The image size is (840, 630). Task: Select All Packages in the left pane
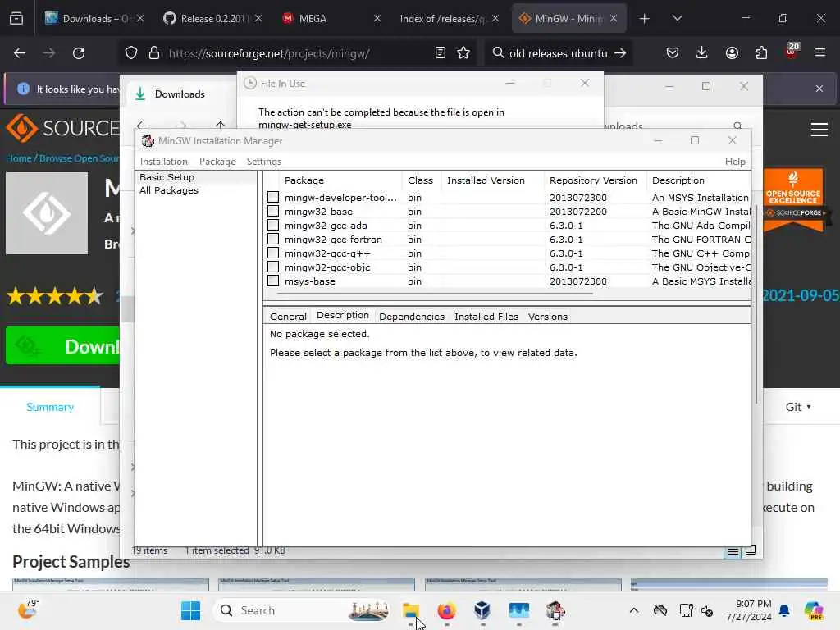[169, 190]
